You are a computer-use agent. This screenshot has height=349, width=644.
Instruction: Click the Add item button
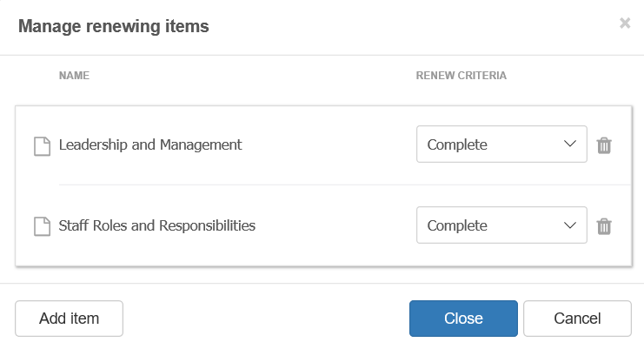69,319
